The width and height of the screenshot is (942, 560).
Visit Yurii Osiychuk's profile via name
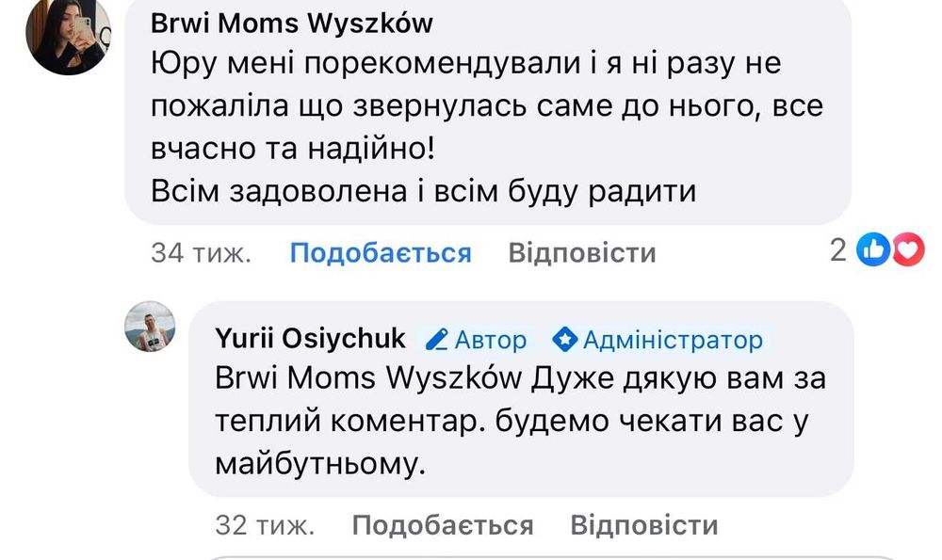[x=311, y=339]
